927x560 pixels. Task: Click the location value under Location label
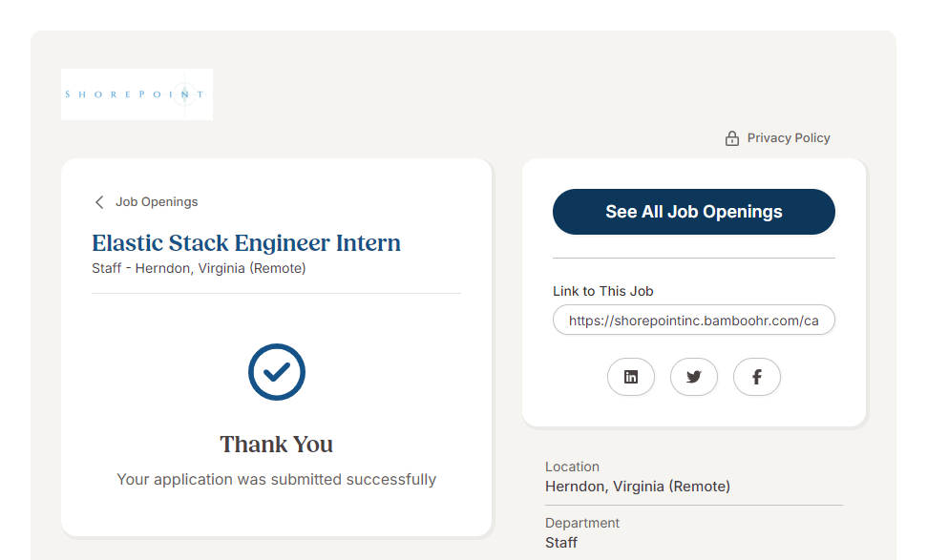(638, 487)
